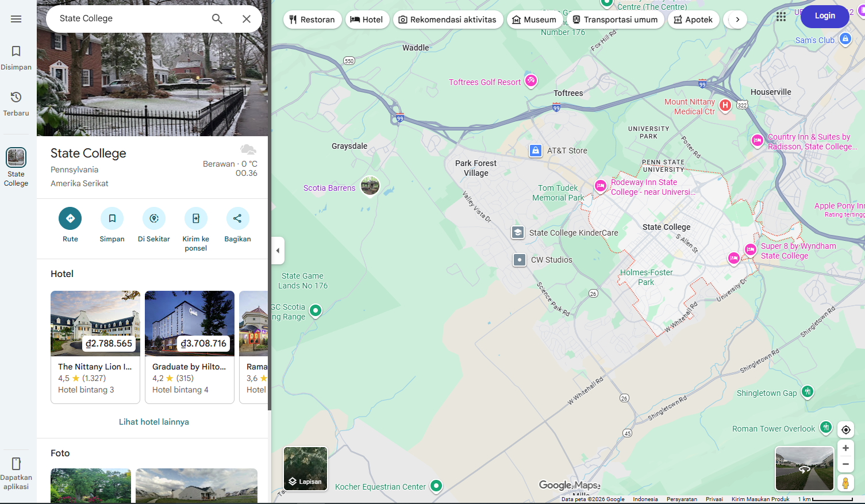Click the State College KinderCare marker
Image resolution: width=865 pixels, height=504 pixels.
point(518,232)
